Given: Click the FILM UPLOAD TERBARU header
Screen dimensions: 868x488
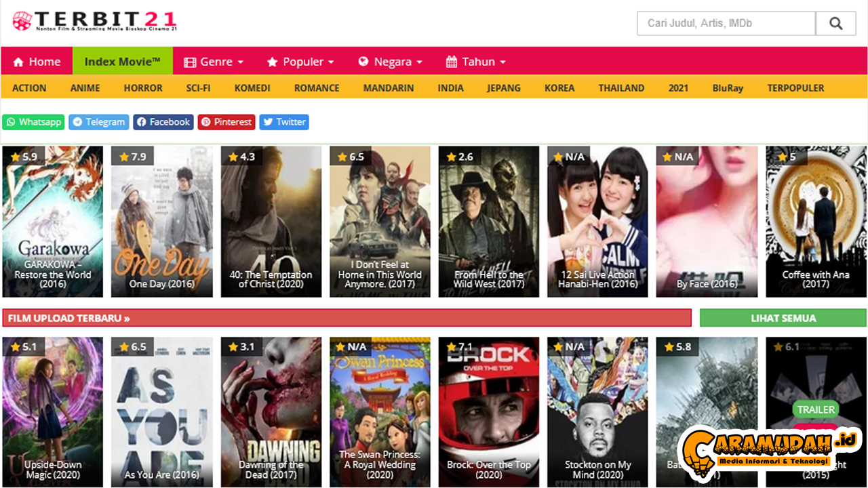Looking at the screenshot, I should click(x=347, y=318).
